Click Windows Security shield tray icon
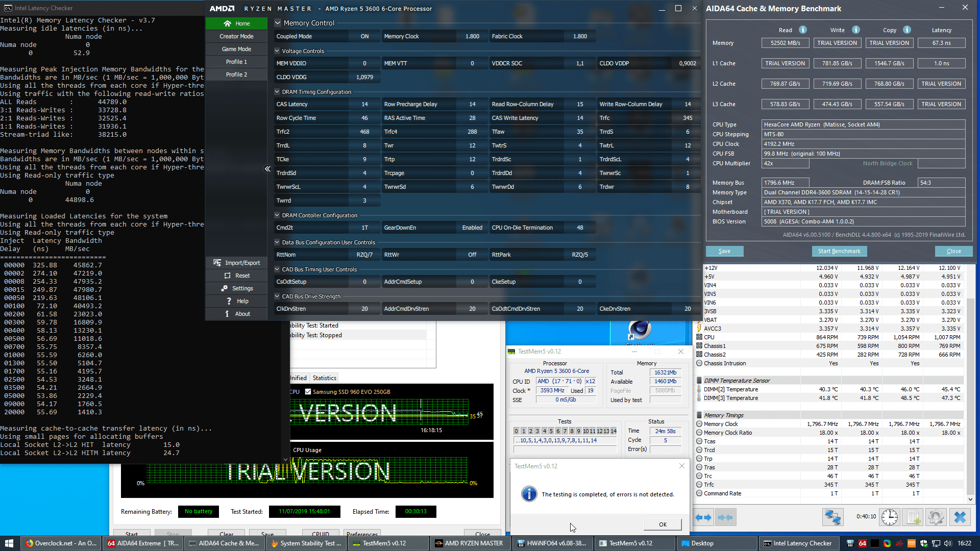Viewport: 980px width, 551px height. [924, 543]
